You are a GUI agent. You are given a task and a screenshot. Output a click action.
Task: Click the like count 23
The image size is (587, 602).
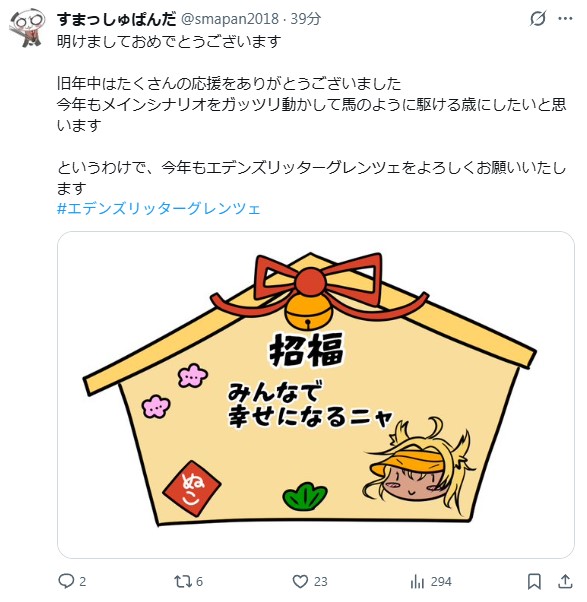(321, 582)
